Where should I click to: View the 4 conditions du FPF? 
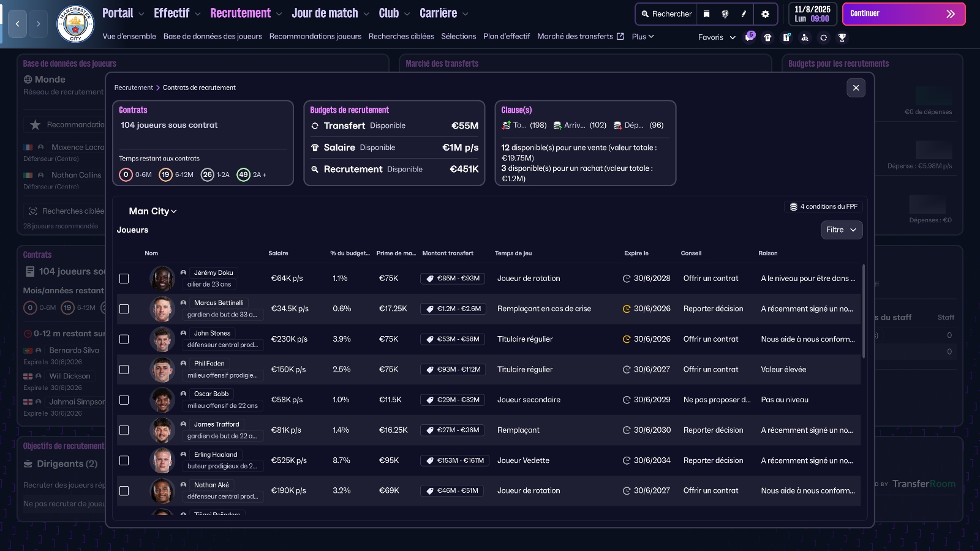823,206
